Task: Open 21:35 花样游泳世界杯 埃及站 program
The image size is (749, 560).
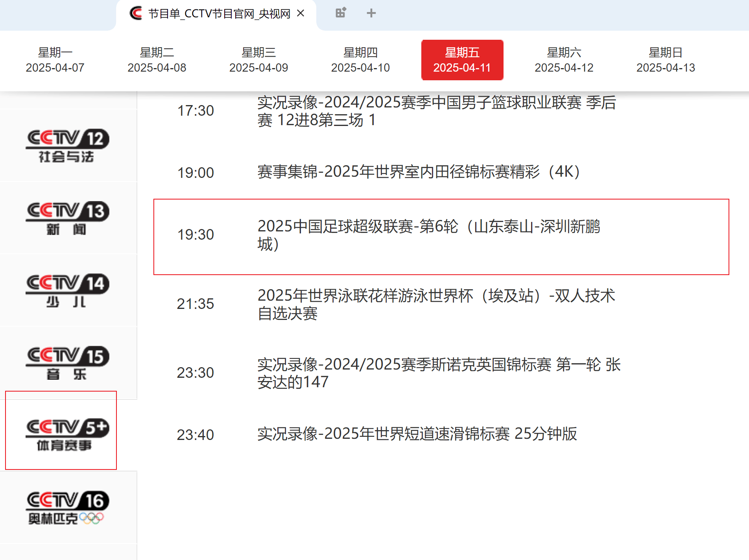Action: tap(436, 304)
